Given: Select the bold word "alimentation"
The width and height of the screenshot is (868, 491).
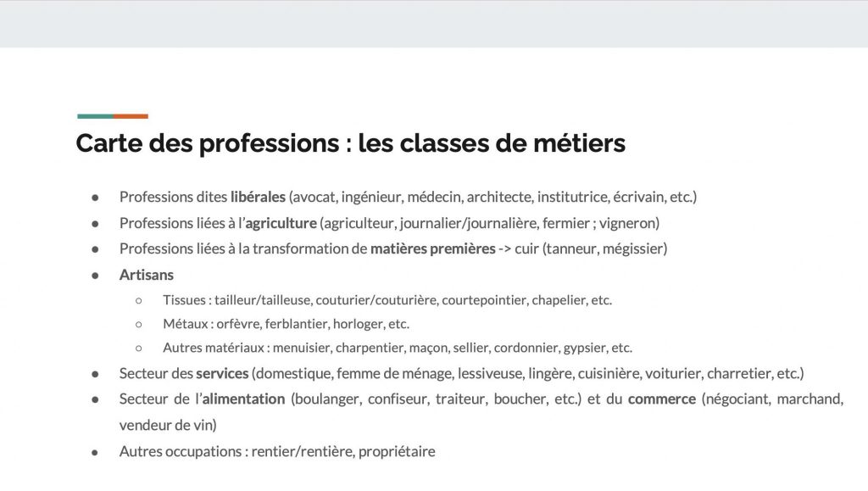Looking at the screenshot, I should 243,399.
